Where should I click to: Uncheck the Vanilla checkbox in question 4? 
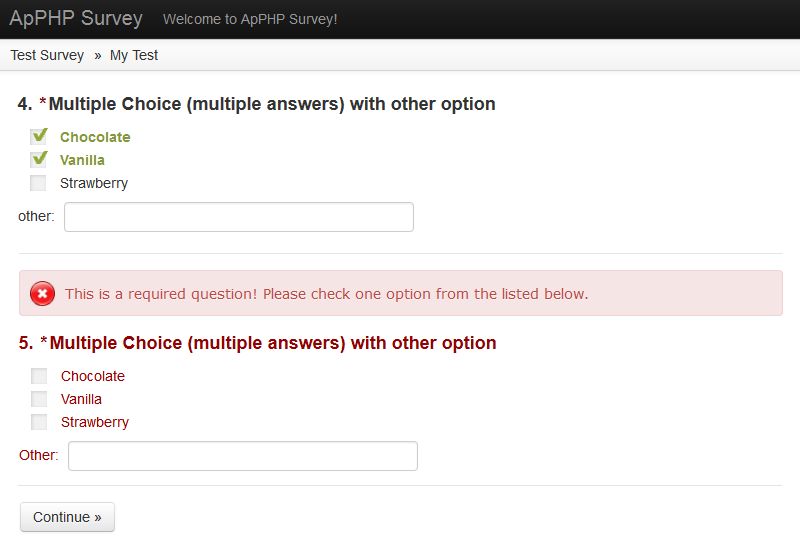click(39, 160)
